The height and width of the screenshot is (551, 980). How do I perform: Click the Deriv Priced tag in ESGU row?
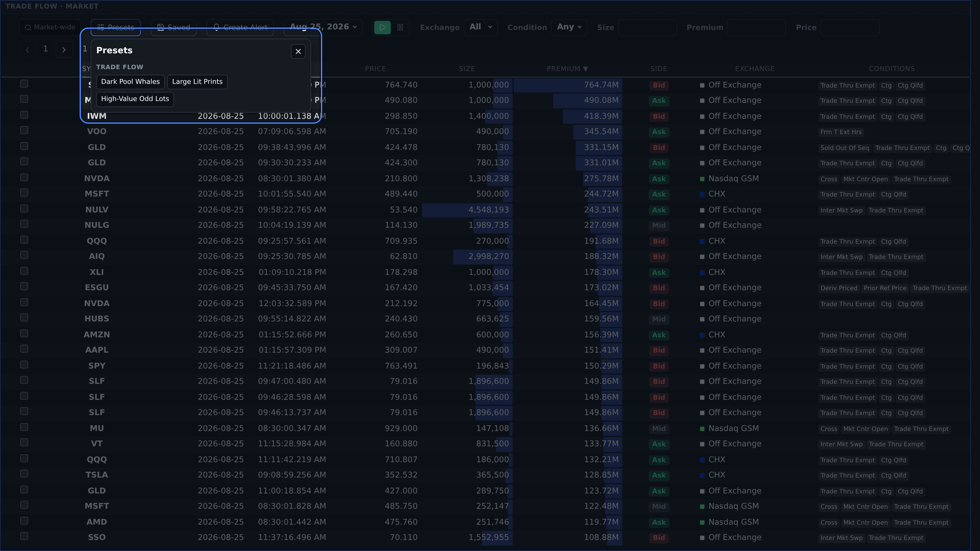click(839, 288)
